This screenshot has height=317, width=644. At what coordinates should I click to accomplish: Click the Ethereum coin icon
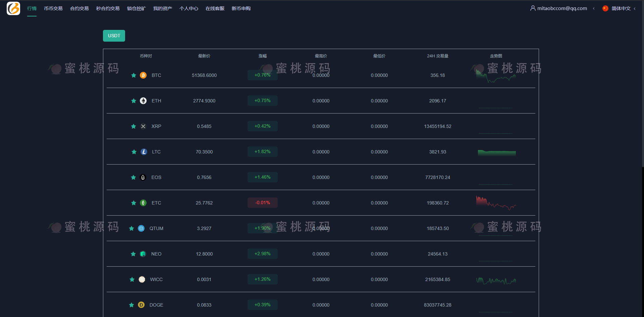tap(143, 101)
